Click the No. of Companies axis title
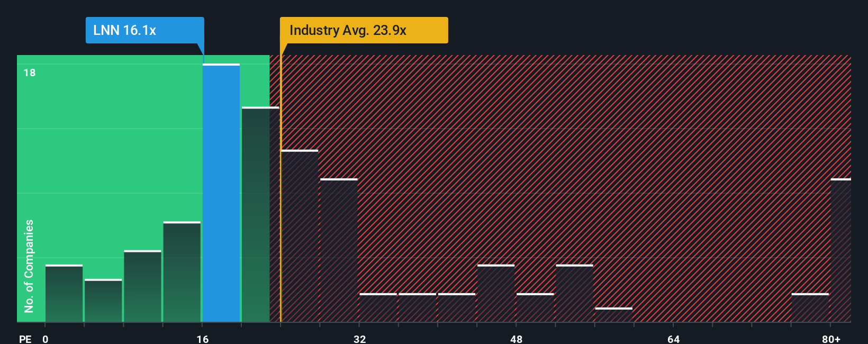868x344 pixels. point(29,266)
